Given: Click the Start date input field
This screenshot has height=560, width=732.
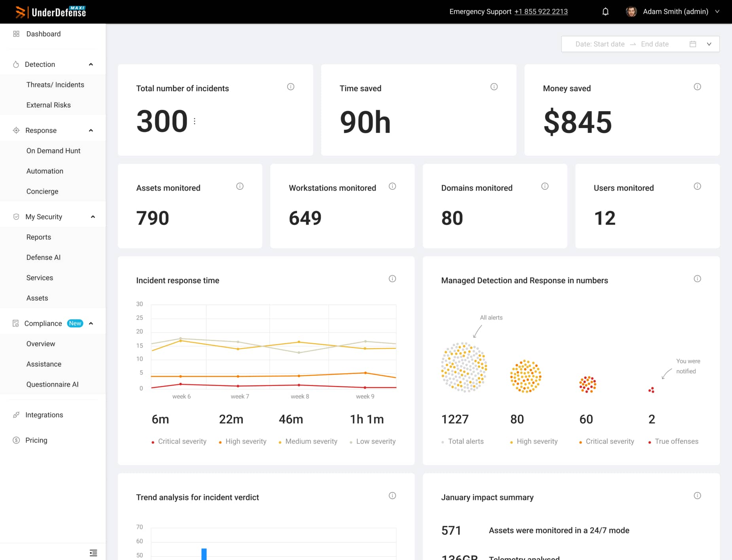Looking at the screenshot, I should [x=600, y=44].
